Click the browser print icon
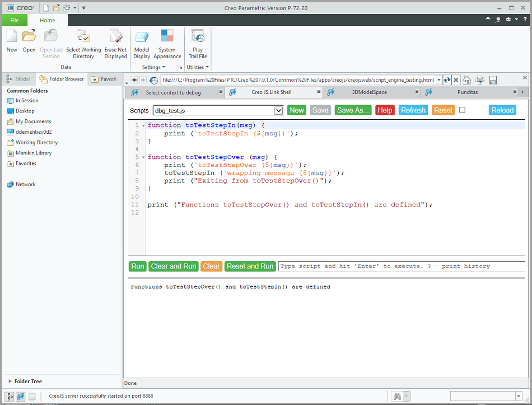The height and width of the screenshot is (405, 532). [480, 80]
